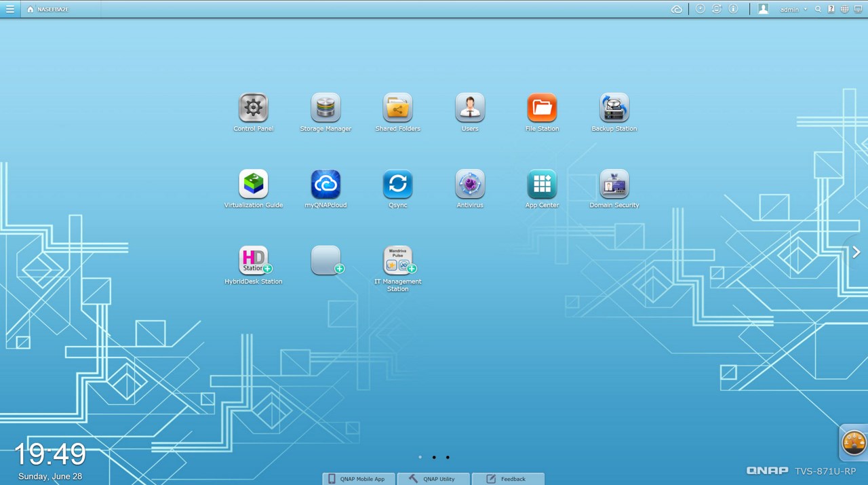Open the search magnifier icon
The width and height of the screenshot is (868, 485).
pyautogui.click(x=818, y=9)
